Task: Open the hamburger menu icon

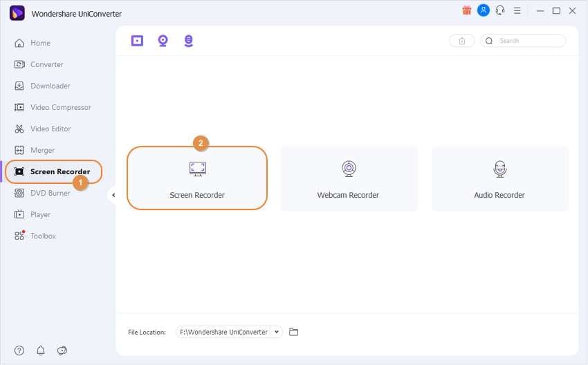Action: pyautogui.click(x=517, y=10)
